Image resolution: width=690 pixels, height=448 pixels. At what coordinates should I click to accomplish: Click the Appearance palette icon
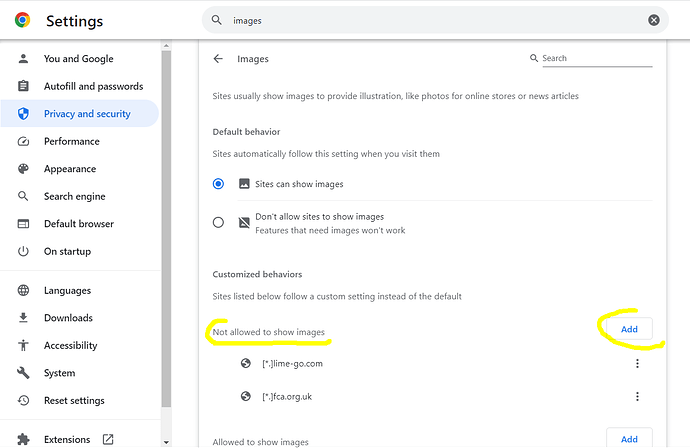tap(23, 169)
